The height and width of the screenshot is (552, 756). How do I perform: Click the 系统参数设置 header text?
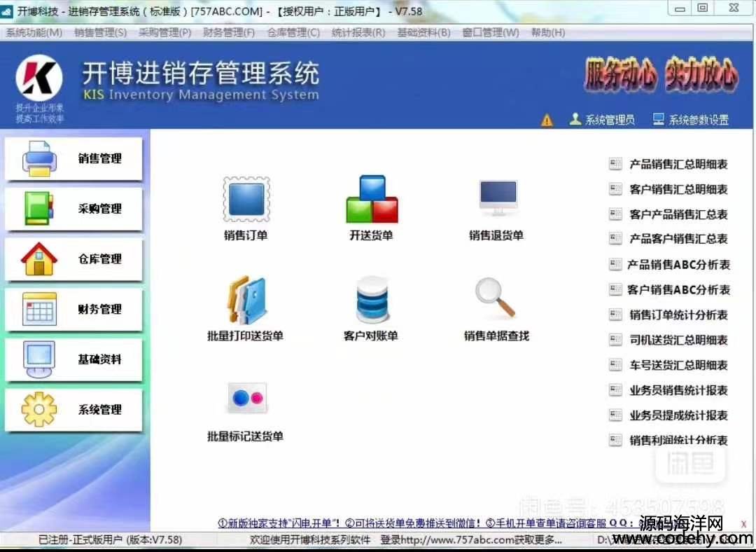699,120
